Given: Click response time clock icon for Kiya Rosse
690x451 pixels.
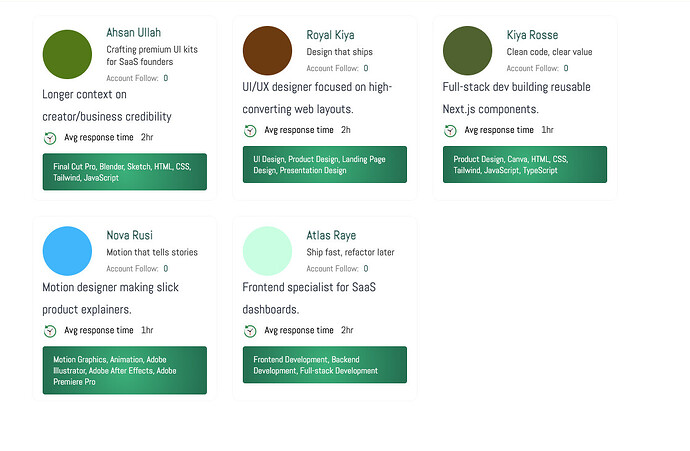Looking at the screenshot, I should point(450,130).
